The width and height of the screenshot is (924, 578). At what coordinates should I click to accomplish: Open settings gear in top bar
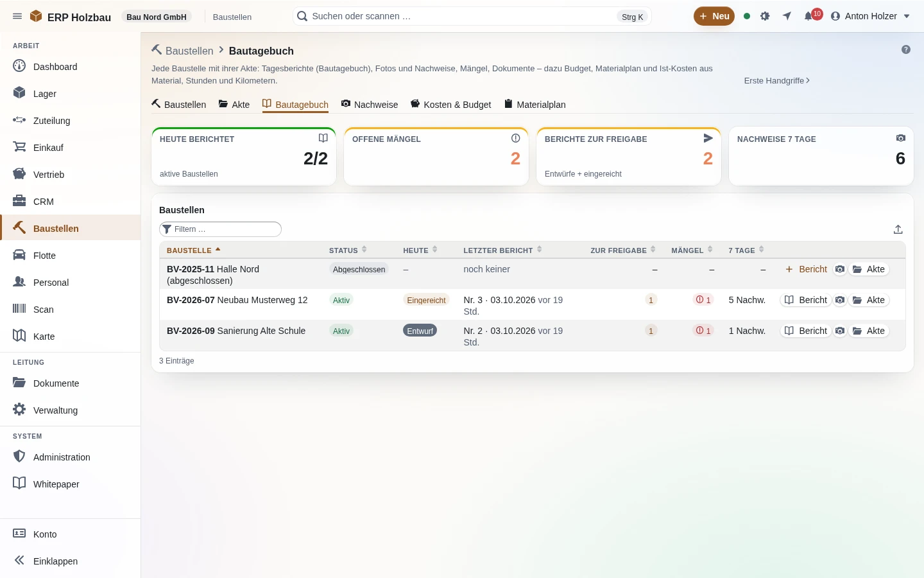(x=765, y=16)
